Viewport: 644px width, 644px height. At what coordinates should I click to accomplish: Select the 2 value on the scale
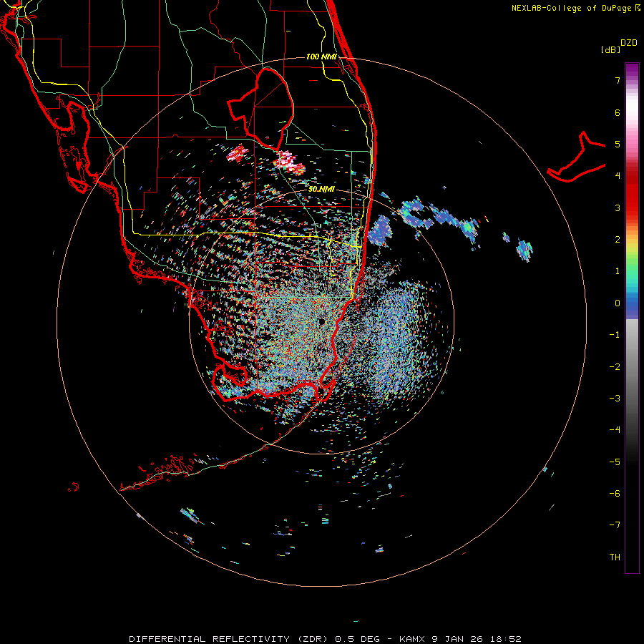point(618,240)
